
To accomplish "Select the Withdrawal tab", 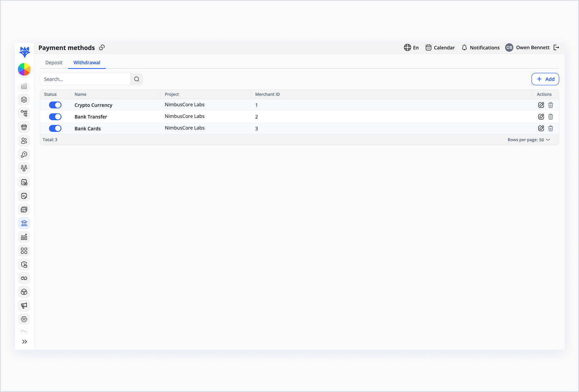I will pos(87,62).
